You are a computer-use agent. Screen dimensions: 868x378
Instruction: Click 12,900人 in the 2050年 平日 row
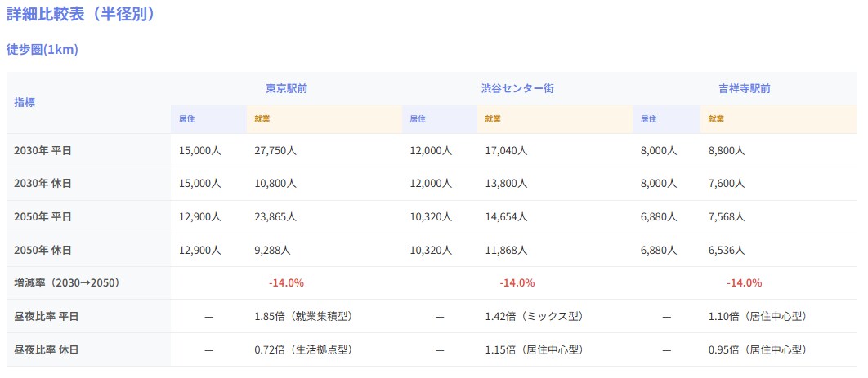click(x=200, y=216)
